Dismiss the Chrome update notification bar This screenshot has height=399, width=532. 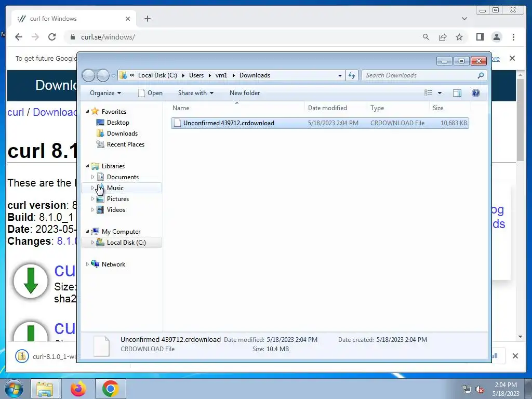coord(512,58)
